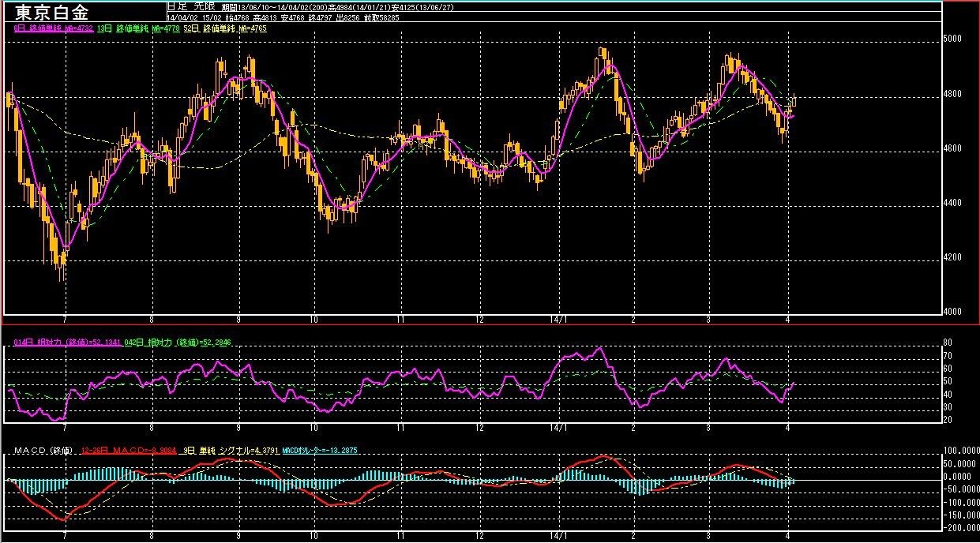Select the 13日 終値単純 MA=4778 legend

pos(138,28)
